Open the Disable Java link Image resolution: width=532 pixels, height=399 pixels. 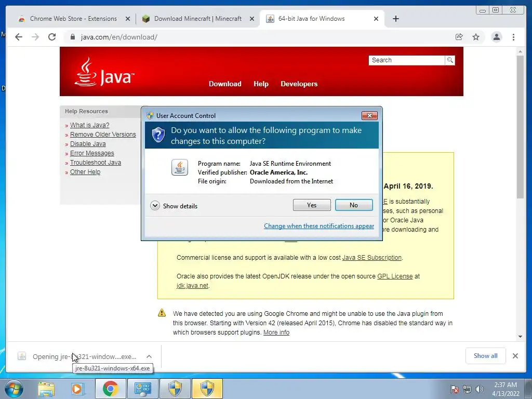pyautogui.click(x=88, y=144)
